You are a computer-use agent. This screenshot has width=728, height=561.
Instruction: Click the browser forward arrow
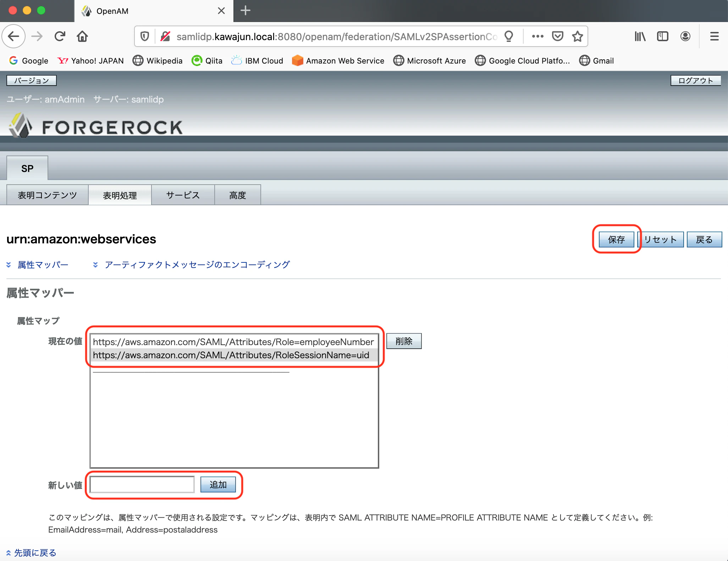[37, 36]
